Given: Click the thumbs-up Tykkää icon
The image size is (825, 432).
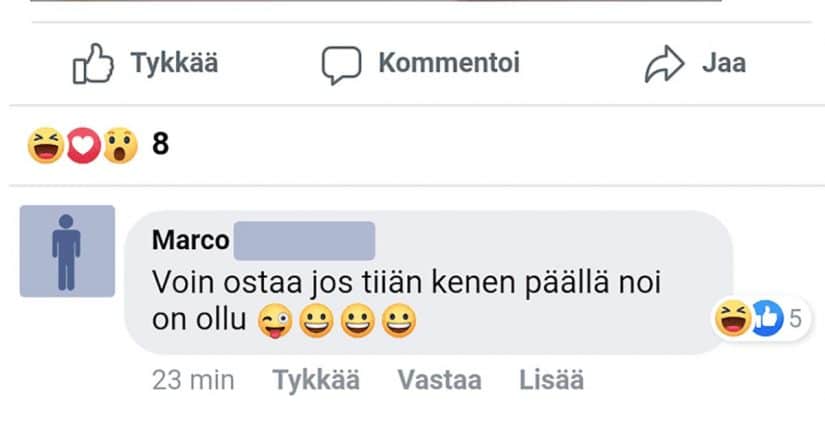Looking at the screenshot, I should 93,63.
